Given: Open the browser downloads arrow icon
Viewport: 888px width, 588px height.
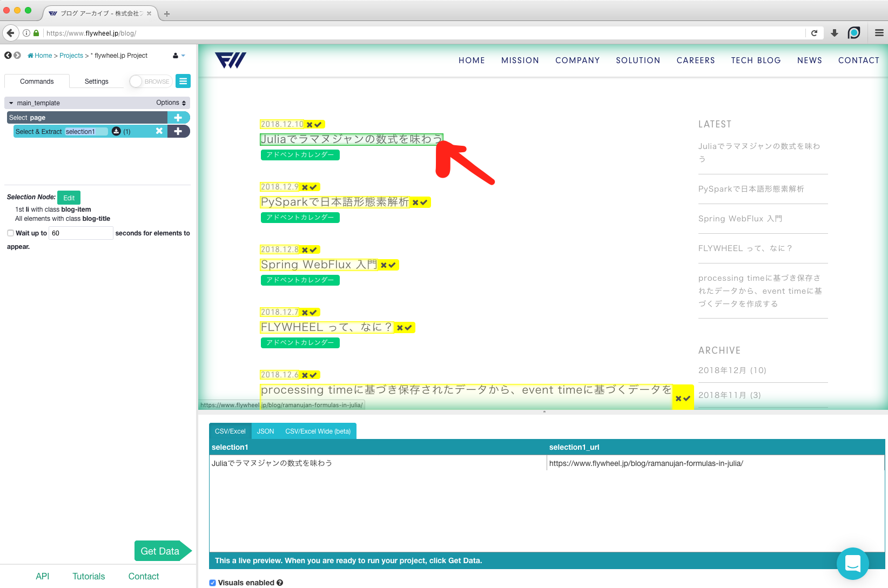Looking at the screenshot, I should click(x=835, y=33).
